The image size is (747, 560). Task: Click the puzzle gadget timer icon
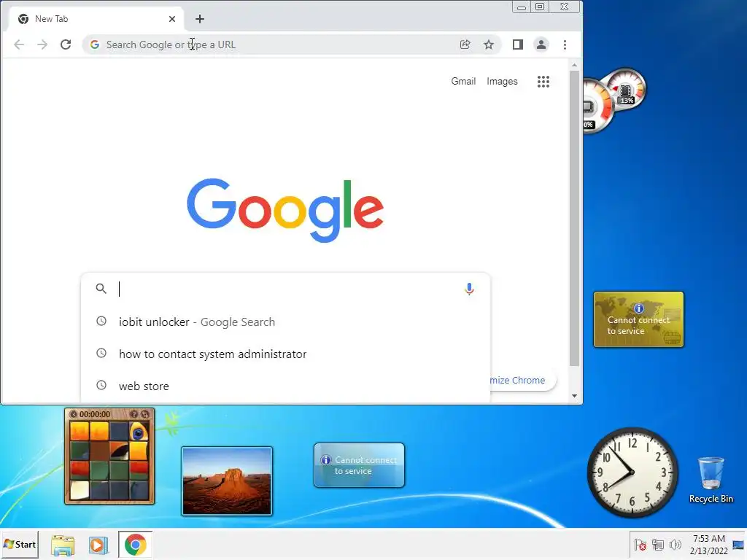coord(74,414)
